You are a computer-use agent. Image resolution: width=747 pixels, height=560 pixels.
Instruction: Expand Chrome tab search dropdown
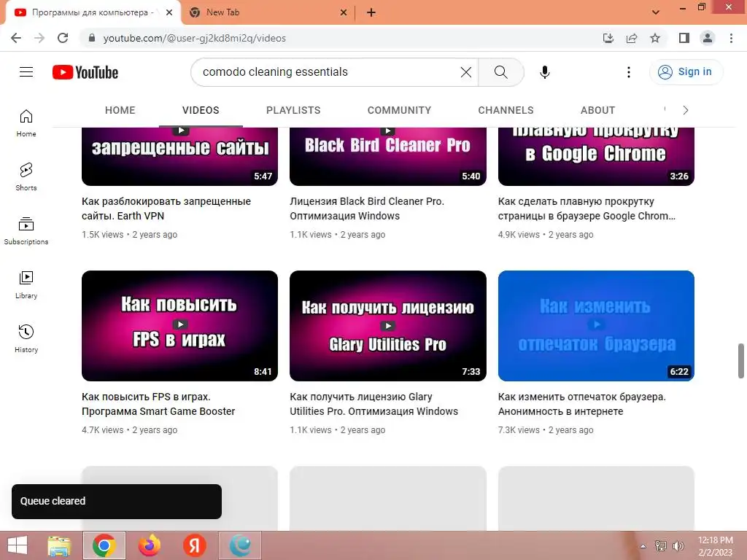656,12
